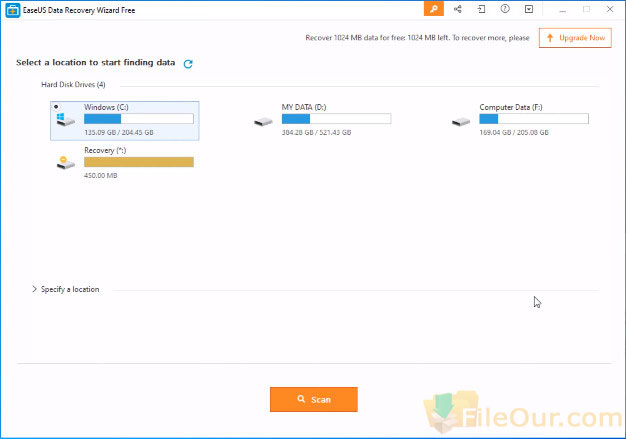
Task: Click the 384.28 GB / 521.43 GB text
Action: [316, 132]
